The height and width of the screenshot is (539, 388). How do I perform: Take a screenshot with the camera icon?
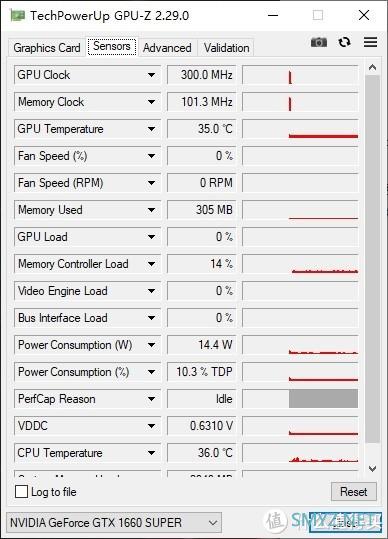point(319,42)
